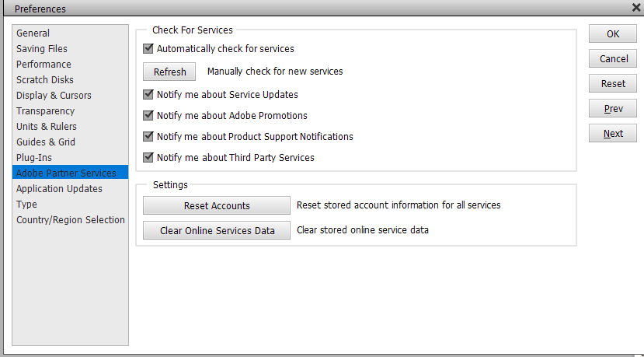
Task: Open Country/Region Selection preferences
Action: tap(70, 220)
